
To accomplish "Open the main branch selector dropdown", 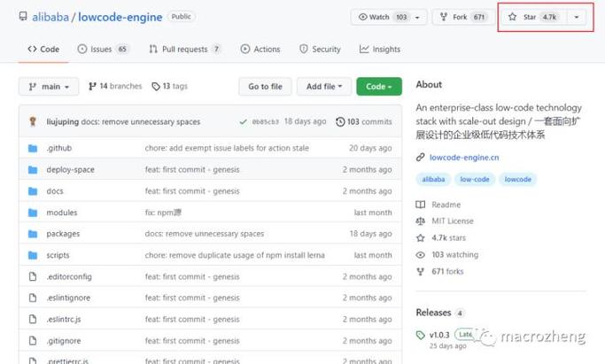I will [49, 87].
